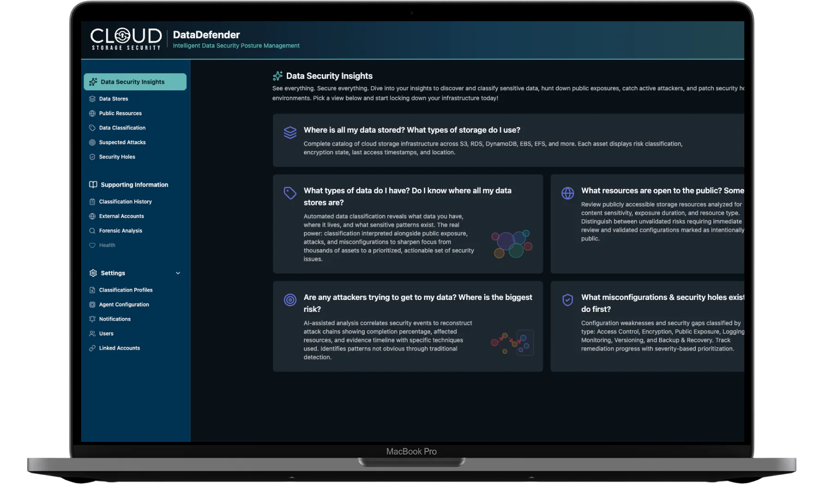Click the stacked layers icon on data stored card

pyautogui.click(x=290, y=133)
